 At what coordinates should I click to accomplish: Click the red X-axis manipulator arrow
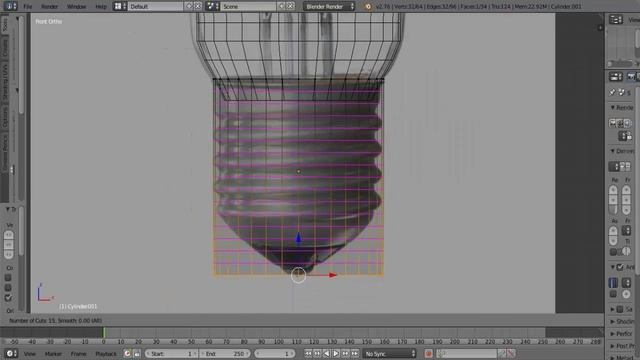coord(332,275)
